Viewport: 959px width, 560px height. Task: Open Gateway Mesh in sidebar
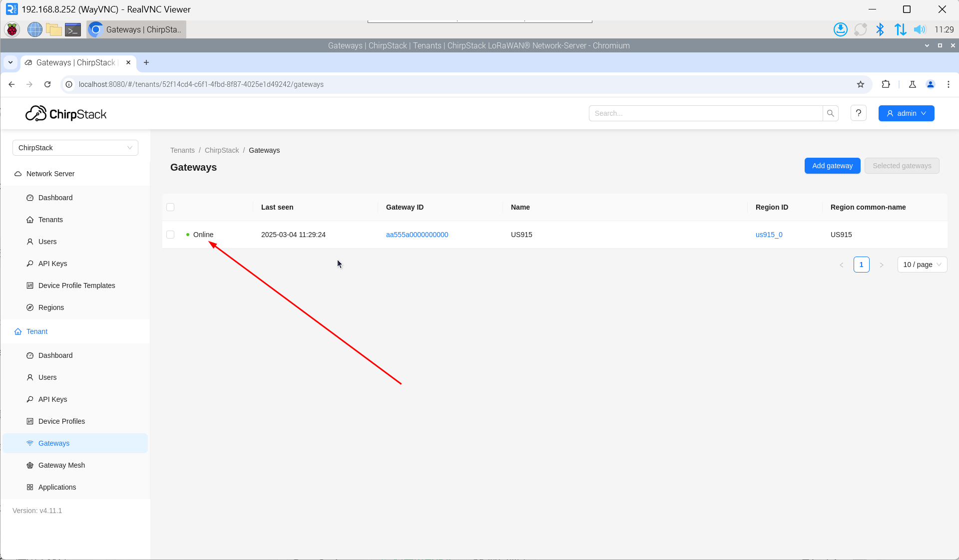pos(61,465)
